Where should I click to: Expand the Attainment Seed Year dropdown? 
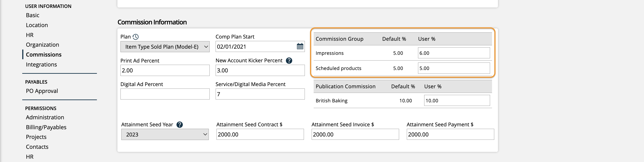click(x=165, y=134)
